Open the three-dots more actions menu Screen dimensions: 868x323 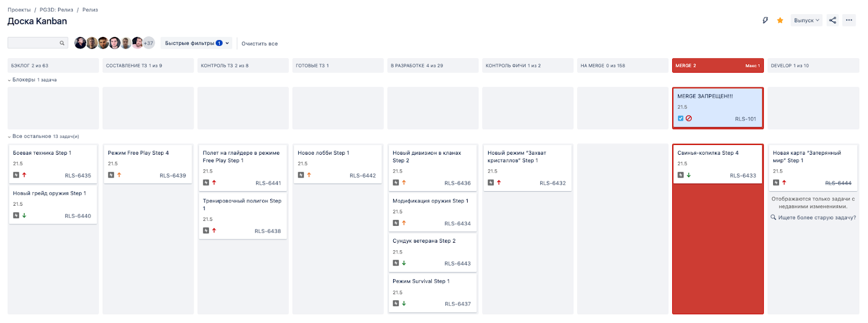(849, 21)
